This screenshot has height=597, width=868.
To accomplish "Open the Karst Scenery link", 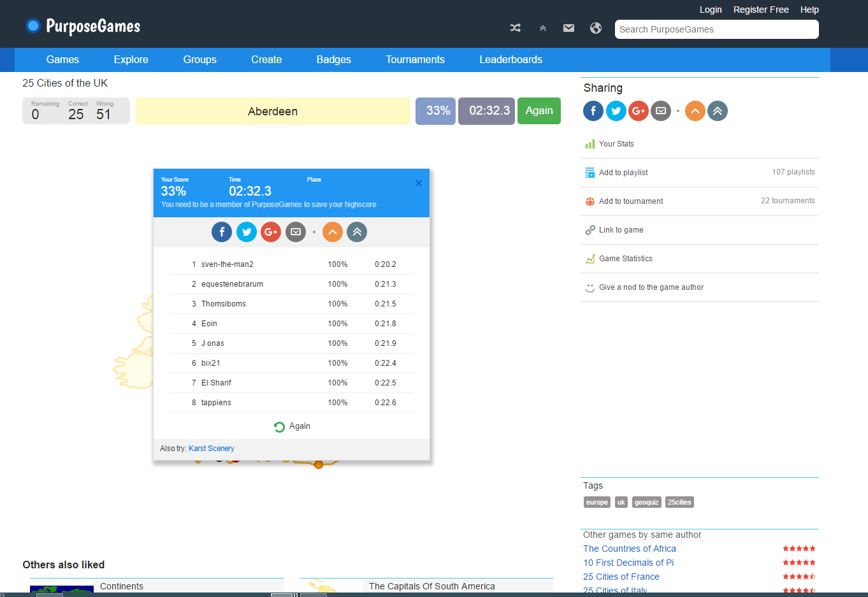I will pos(212,449).
